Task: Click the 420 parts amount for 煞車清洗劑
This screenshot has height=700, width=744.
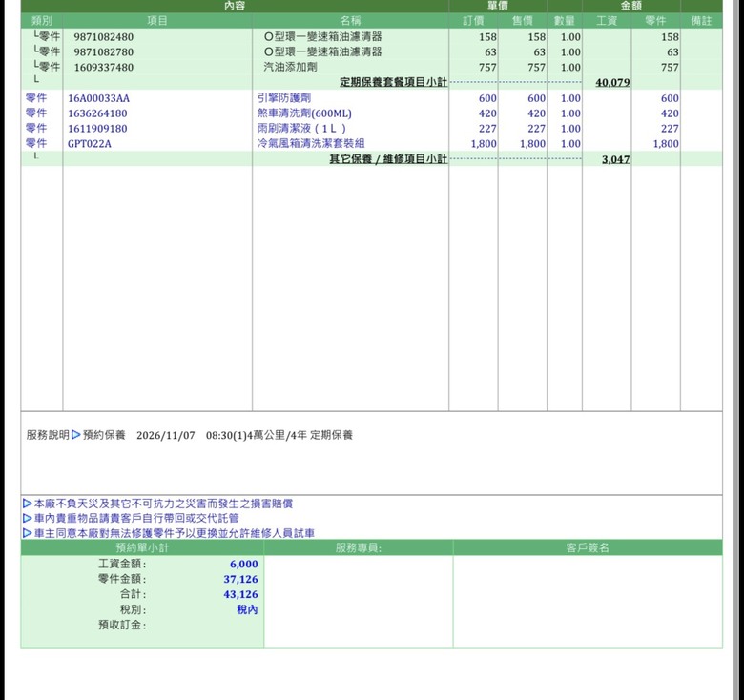Action: [x=670, y=113]
